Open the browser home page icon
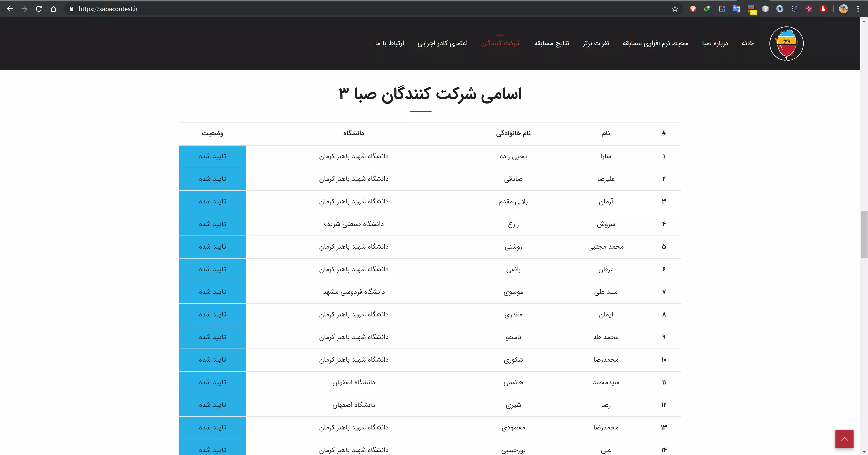This screenshot has width=868, height=455. [53, 9]
